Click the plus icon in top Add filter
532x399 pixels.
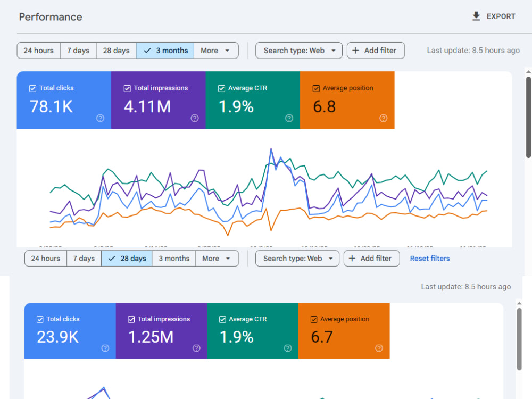tap(355, 51)
